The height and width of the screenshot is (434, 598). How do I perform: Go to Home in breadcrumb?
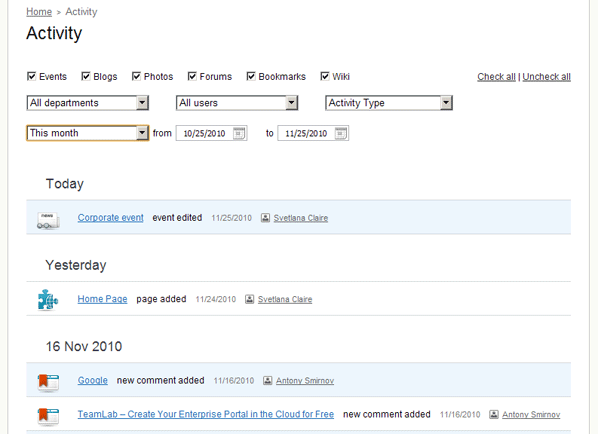[39, 12]
